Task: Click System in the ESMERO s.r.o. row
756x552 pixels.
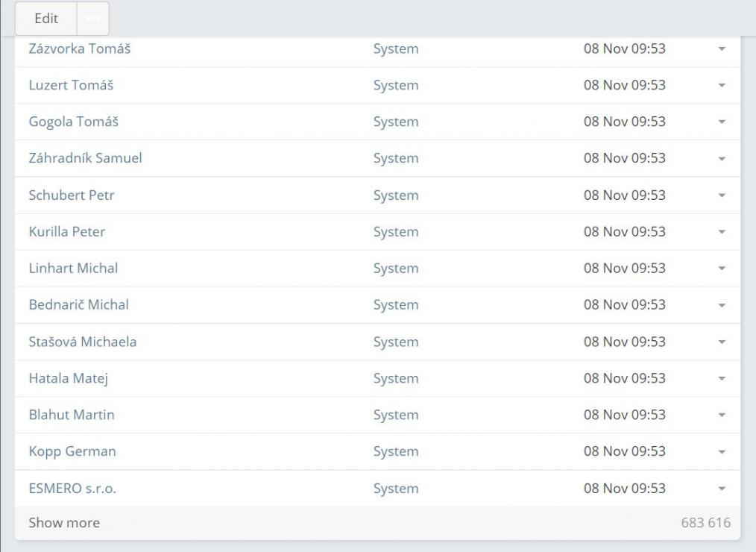Action: click(396, 489)
